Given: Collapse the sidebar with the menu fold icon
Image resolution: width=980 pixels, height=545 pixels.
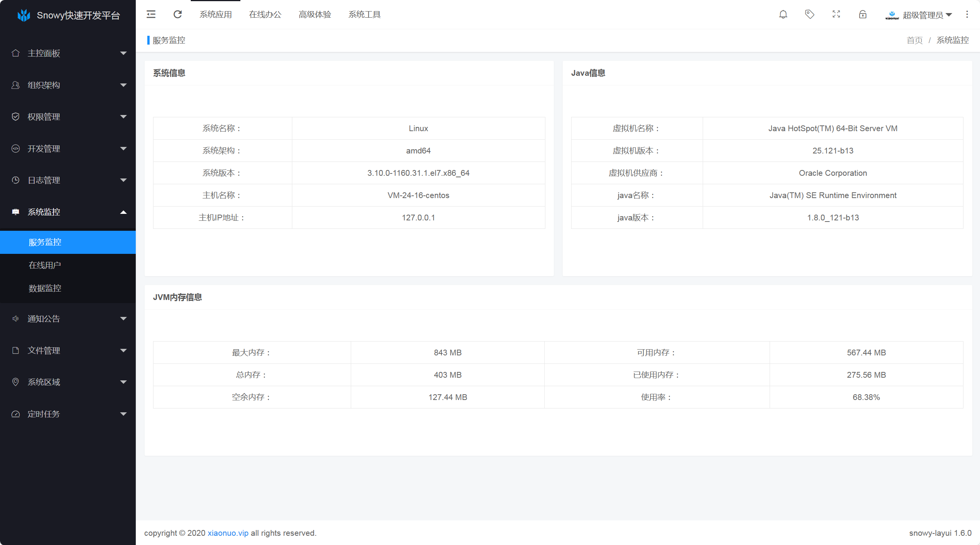Looking at the screenshot, I should [151, 15].
